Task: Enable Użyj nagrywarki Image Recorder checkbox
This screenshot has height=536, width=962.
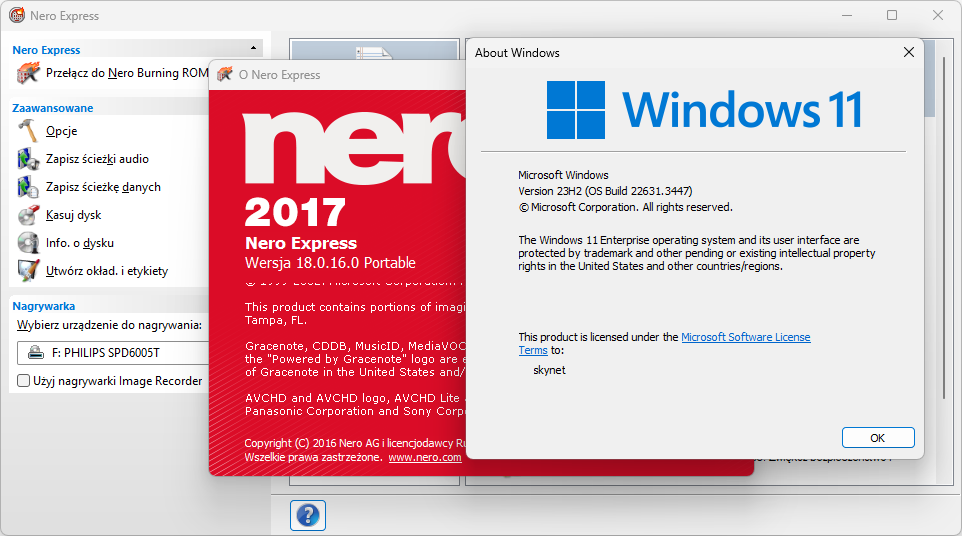Action: coord(23,381)
